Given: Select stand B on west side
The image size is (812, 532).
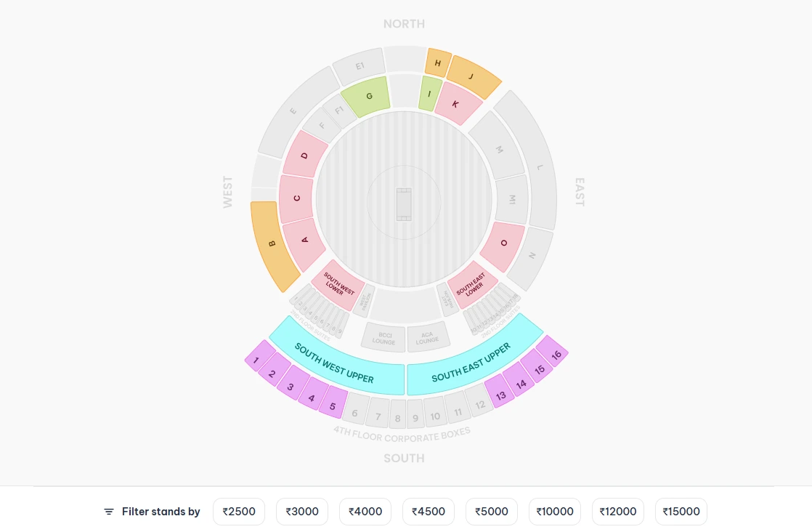Looking at the screenshot, I should click(273, 245).
